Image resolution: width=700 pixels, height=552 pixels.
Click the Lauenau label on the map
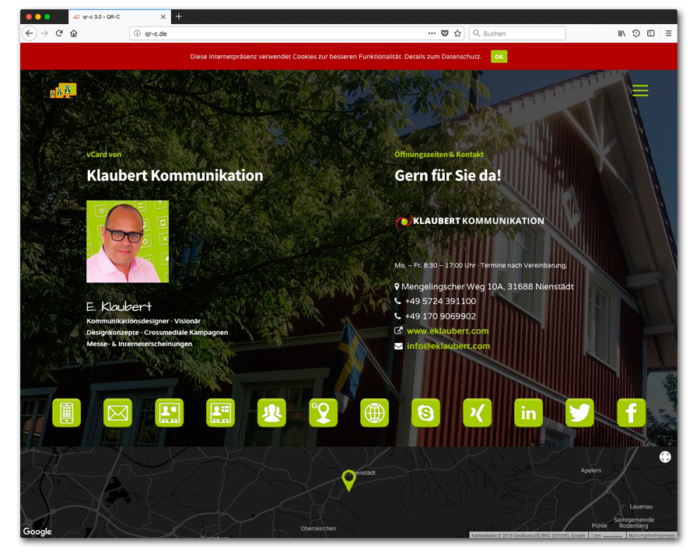641,507
